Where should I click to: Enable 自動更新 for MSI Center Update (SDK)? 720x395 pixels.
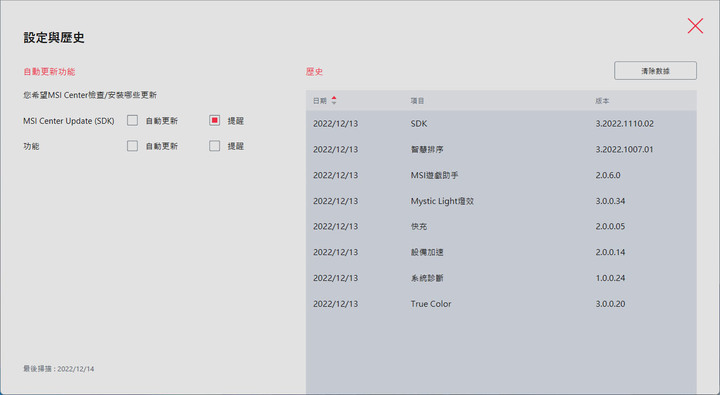(132, 120)
